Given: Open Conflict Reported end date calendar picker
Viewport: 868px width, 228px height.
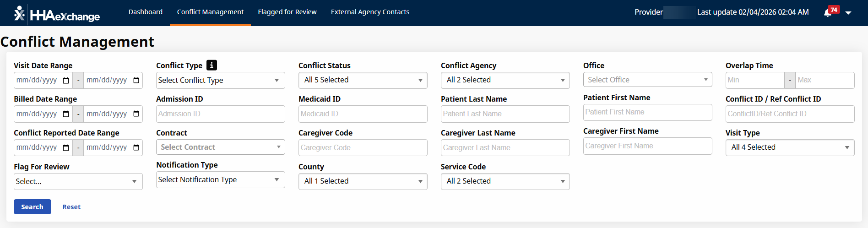Looking at the screenshot, I should tap(136, 147).
